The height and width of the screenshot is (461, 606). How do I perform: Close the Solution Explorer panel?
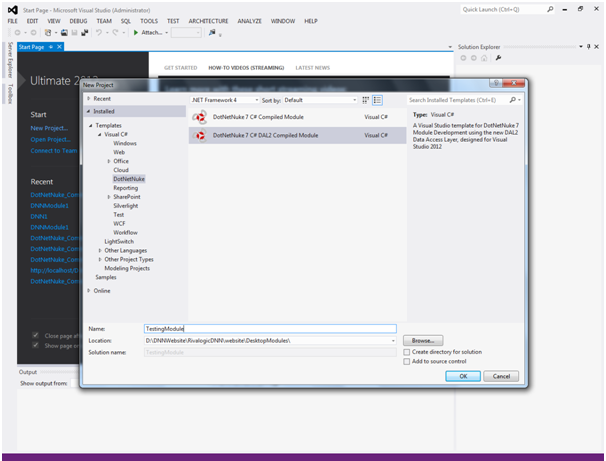point(596,47)
